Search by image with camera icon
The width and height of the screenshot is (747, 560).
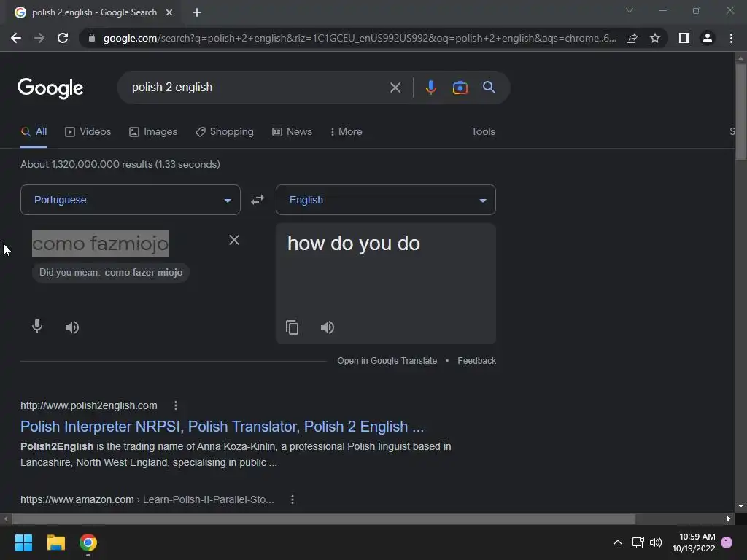[460, 87]
